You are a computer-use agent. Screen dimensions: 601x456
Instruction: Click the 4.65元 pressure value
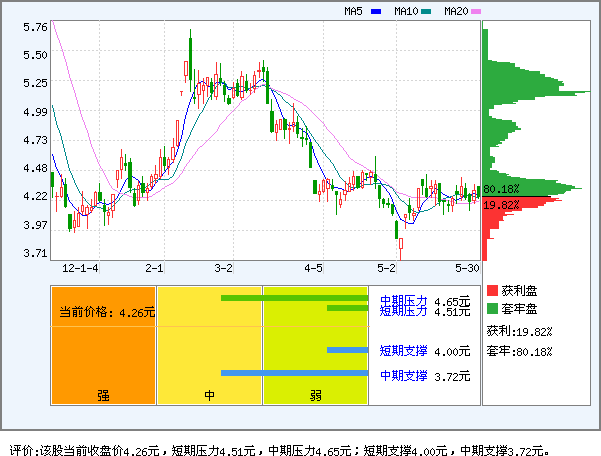452,301
